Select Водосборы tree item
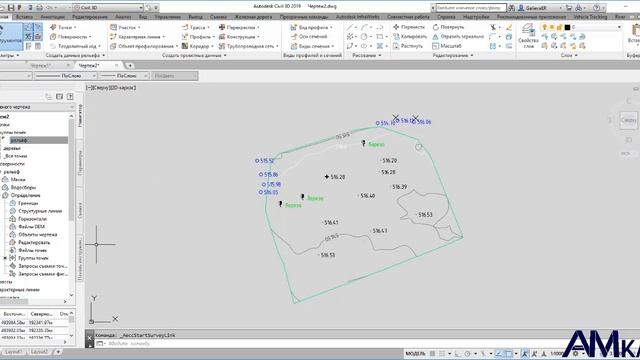This screenshot has height=360, width=640. coord(23,188)
